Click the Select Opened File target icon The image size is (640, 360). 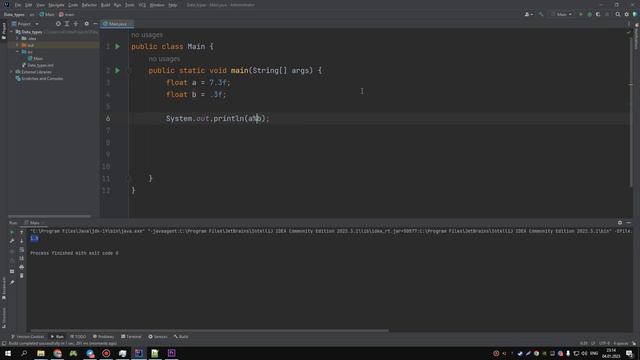click(58, 24)
